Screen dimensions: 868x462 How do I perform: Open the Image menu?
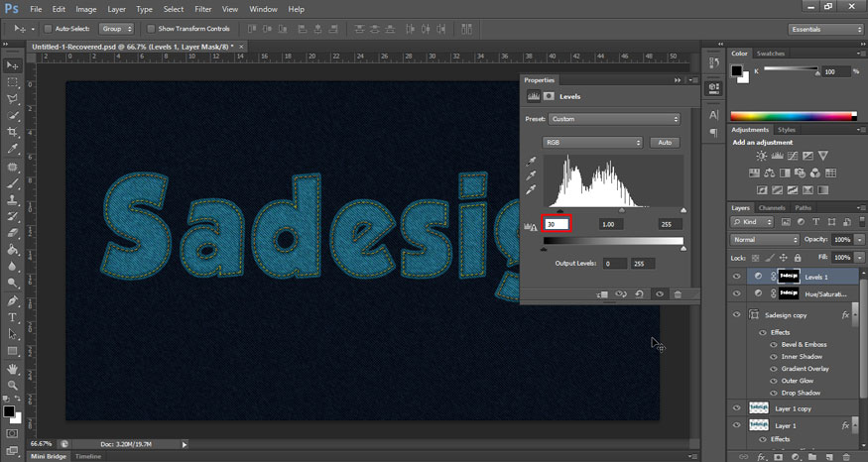[x=85, y=9]
